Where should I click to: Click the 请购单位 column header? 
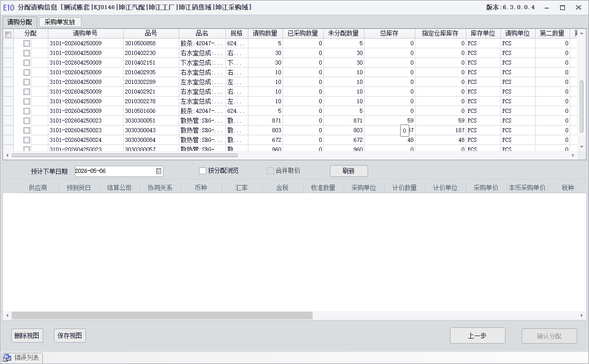(518, 34)
